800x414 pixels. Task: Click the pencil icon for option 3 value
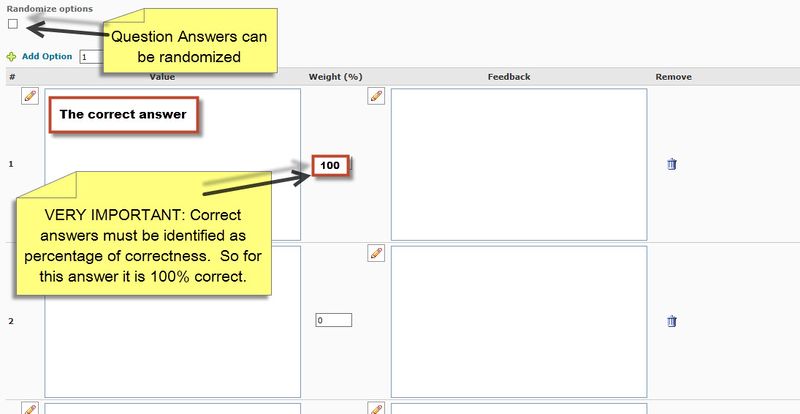[29, 409]
